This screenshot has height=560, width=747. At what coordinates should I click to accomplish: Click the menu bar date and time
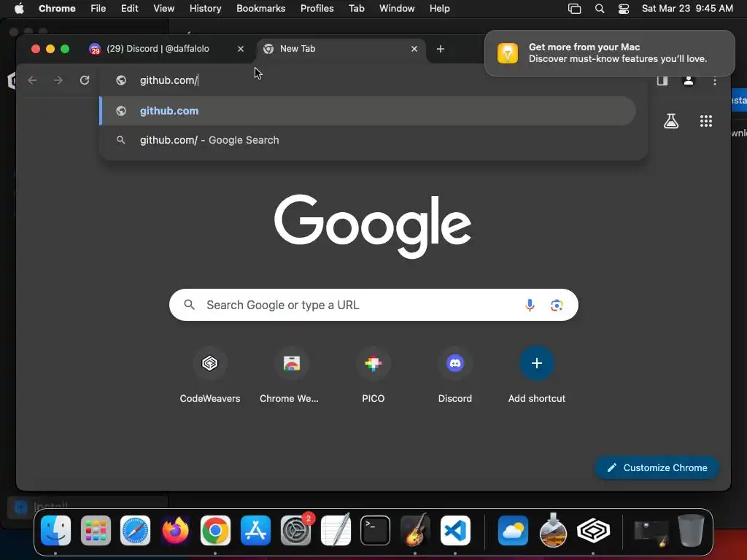click(x=687, y=9)
